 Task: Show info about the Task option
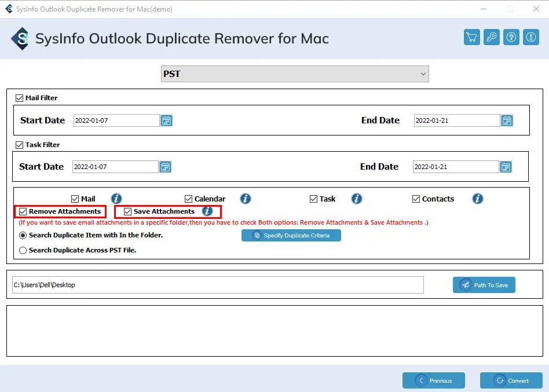(356, 199)
